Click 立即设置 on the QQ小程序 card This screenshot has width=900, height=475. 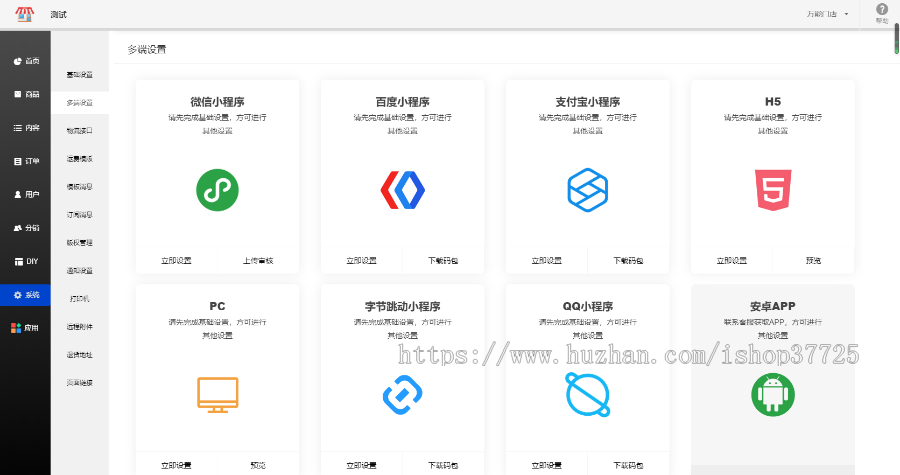pos(546,465)
